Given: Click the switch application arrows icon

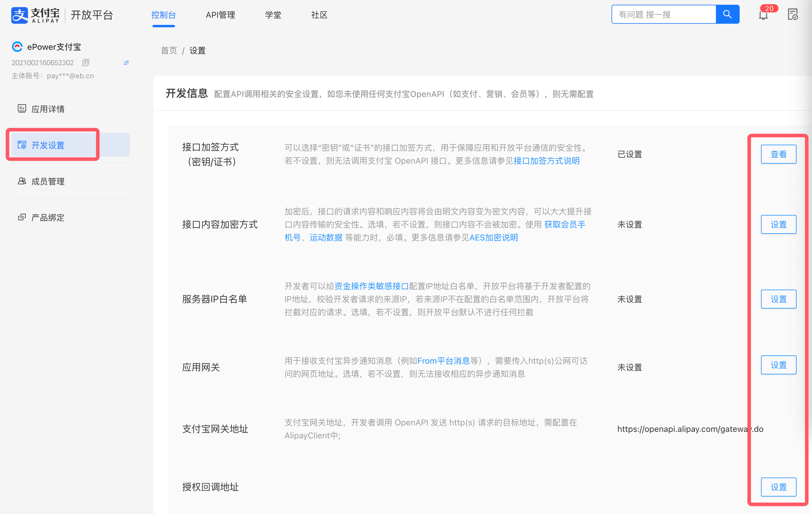Looking at the screenshot, I should click(126, 63).
